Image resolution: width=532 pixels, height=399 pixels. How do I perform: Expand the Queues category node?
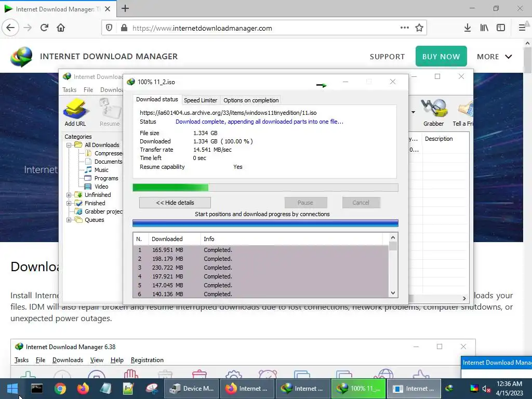coord(69,220)
